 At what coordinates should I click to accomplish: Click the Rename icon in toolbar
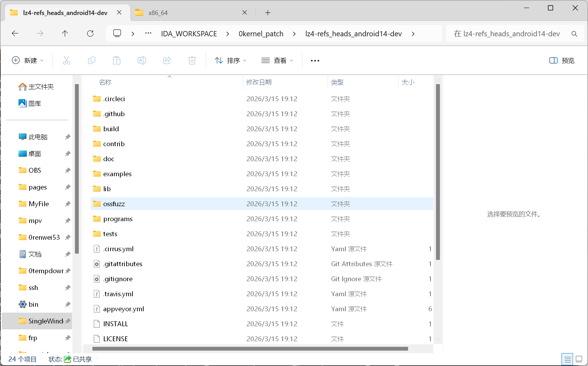click(142, 61)
